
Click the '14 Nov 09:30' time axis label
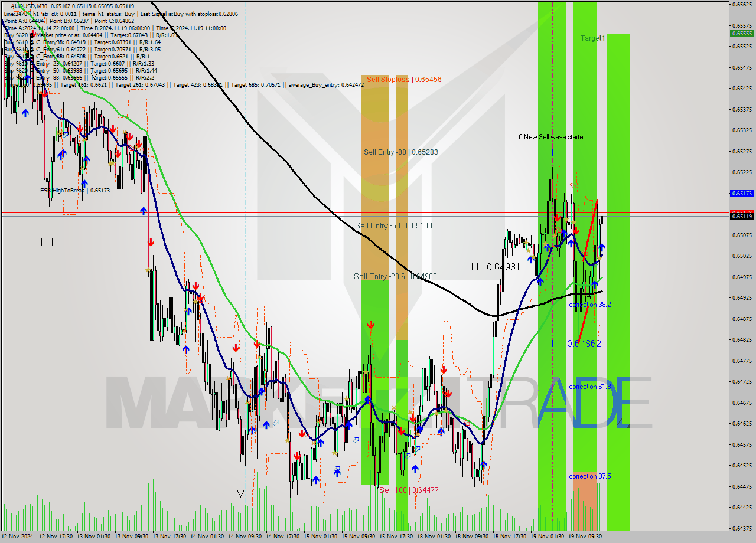(245, 537)
